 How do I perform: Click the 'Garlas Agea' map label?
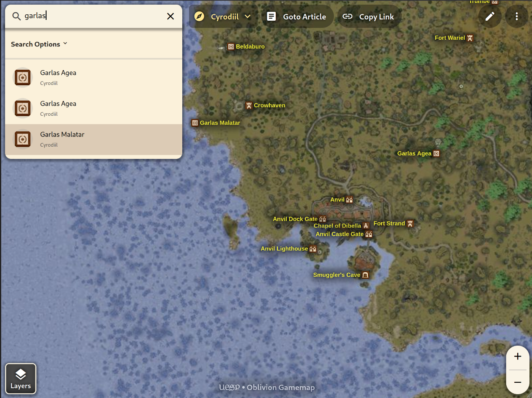click(x=414, y=153)
